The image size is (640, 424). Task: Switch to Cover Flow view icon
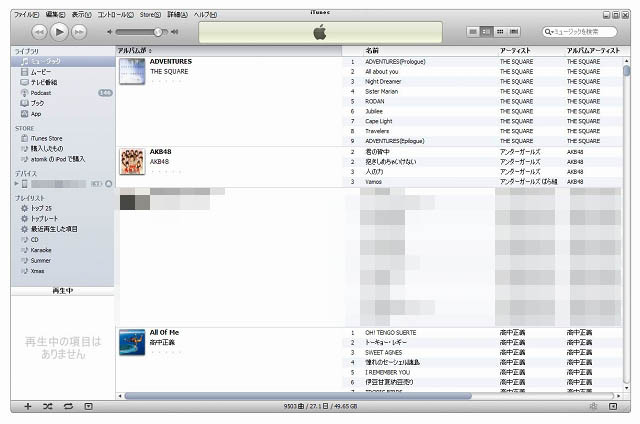pos(513,31)
